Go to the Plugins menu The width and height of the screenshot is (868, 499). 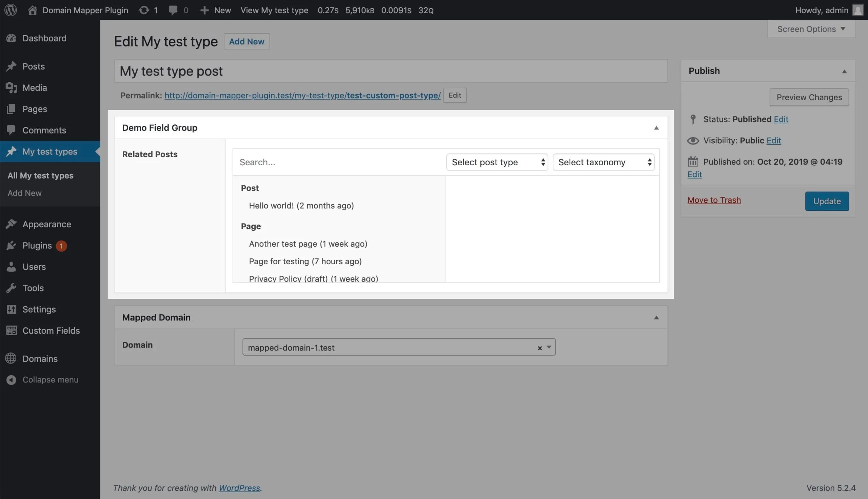[37, 245]
